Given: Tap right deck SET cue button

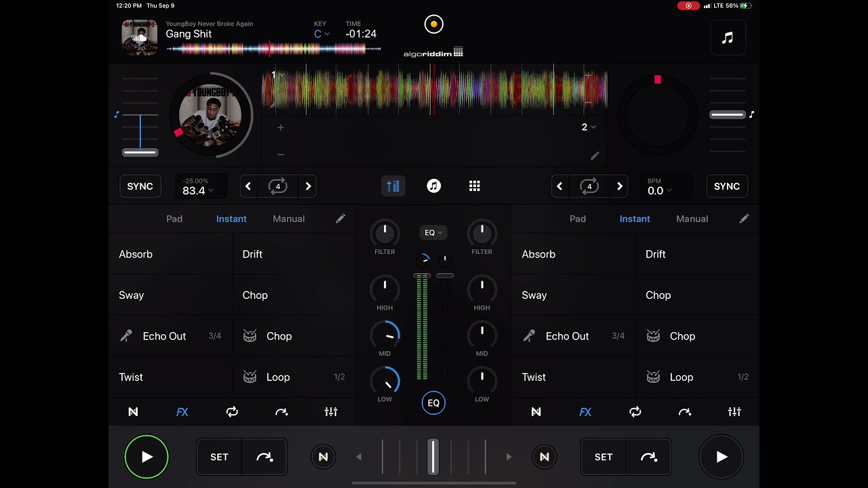Looking at the screenshot, I should point(604,457).
